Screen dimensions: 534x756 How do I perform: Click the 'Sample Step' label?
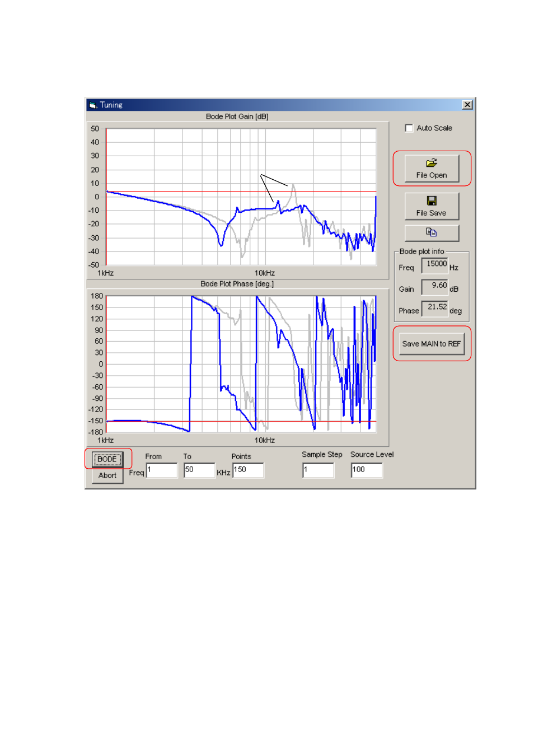[x=322, y=454]
